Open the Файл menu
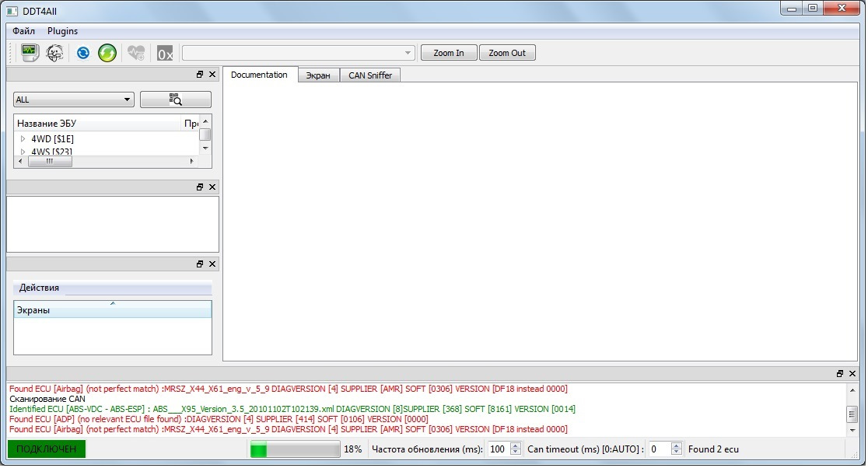Screen dimensions: 868x468 [x=23, y=31]
